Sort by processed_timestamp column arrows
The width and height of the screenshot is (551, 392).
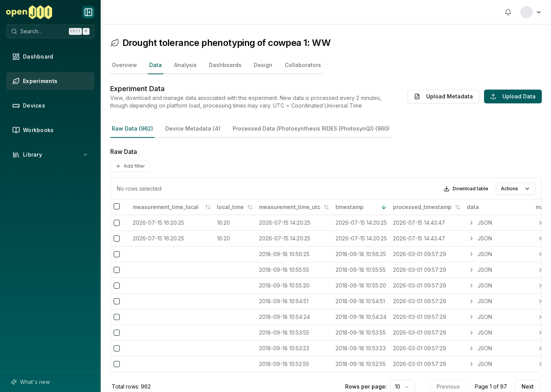[x=458, y=207]
